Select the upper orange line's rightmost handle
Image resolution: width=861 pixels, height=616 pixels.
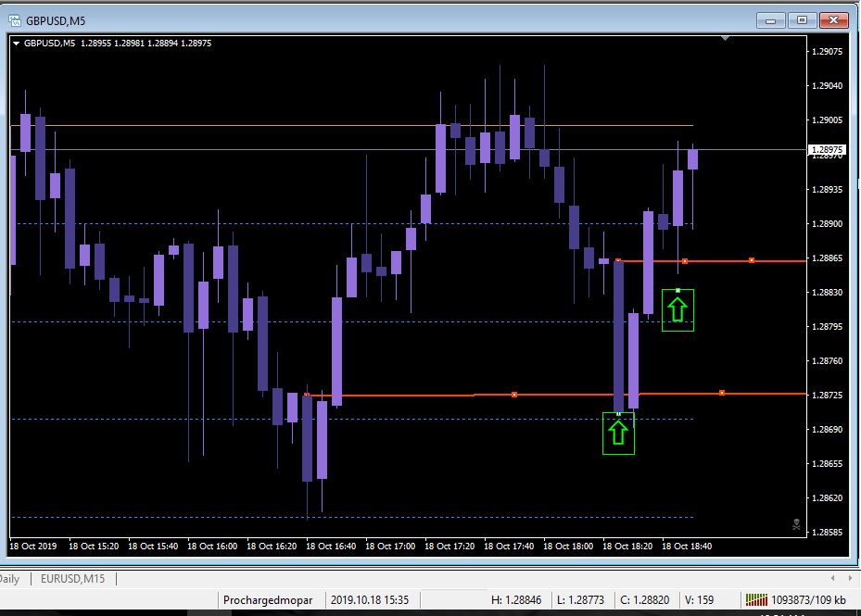coord(752,260)
